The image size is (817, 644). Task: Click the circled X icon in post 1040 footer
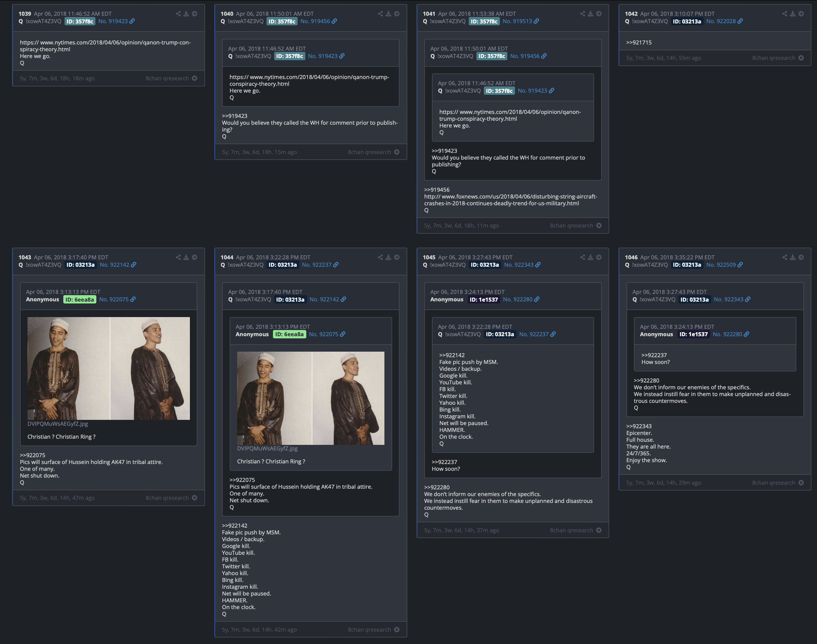[397, 152]
